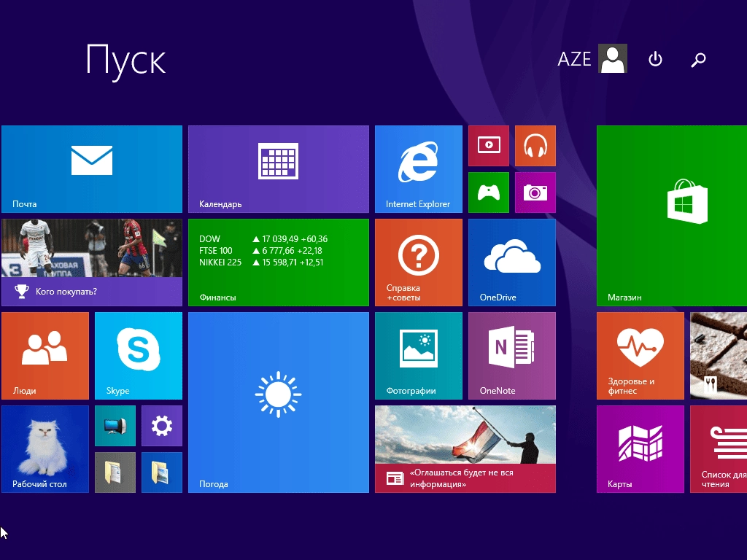Image resolution: width=747 pixels, height=560 pixels.
Task: Open the Люди people tile
Action: [45, 356]
